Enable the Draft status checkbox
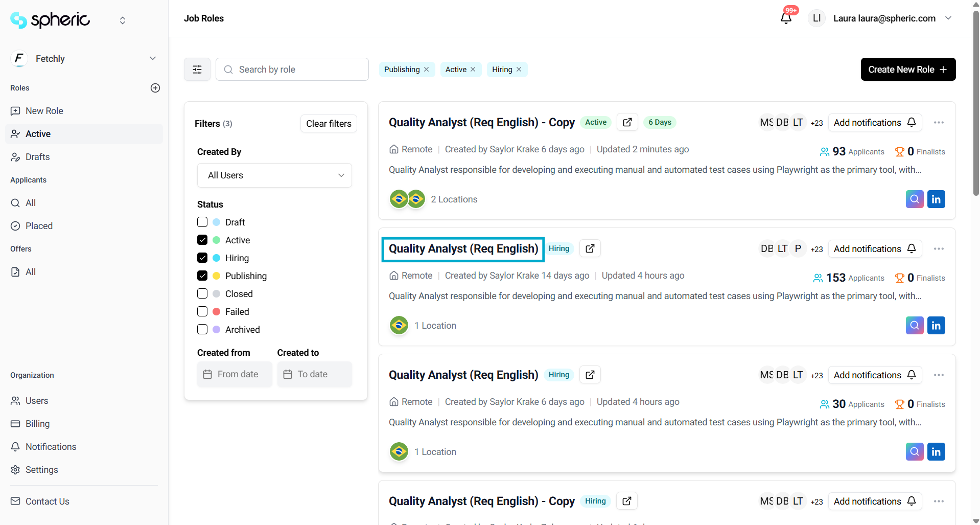 tap(202, 222)
